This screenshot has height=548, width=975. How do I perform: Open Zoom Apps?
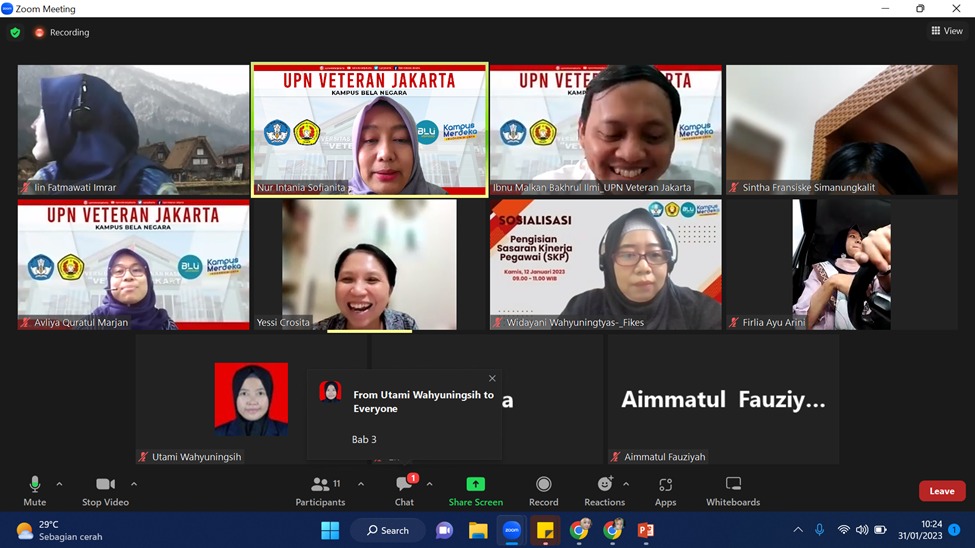[665, 489]
